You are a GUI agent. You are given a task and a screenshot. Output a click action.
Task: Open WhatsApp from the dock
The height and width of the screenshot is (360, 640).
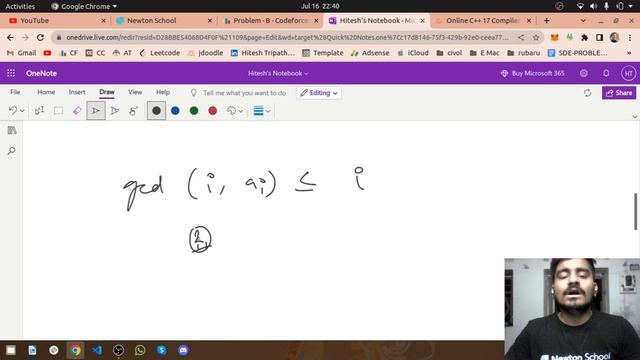[140, 350]
